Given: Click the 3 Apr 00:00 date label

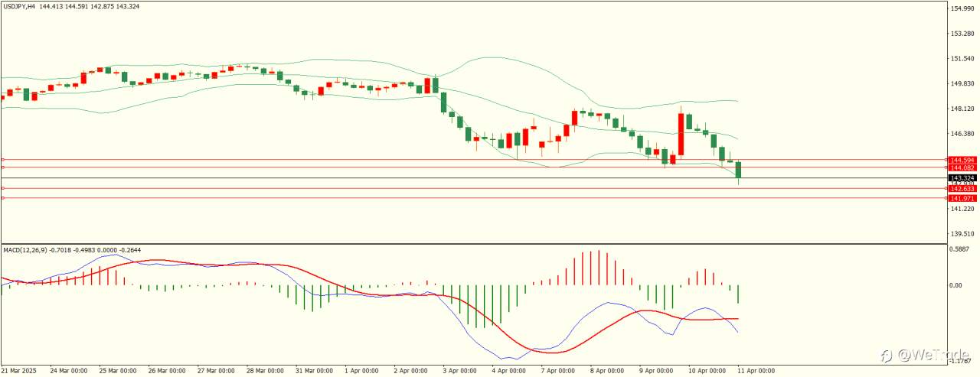Looking at the screenshot, I should (458, 371).
